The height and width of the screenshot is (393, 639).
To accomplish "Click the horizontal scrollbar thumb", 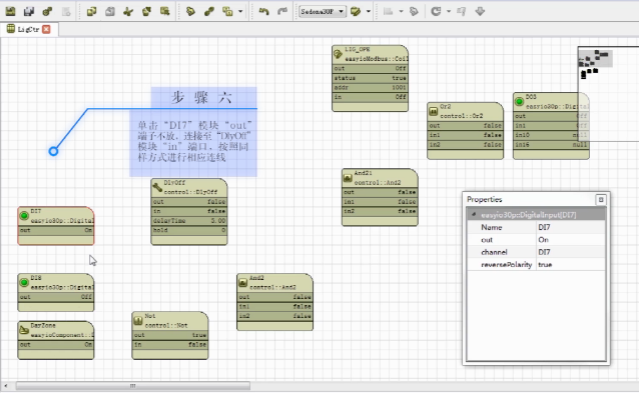I will [x=133, y=386].
